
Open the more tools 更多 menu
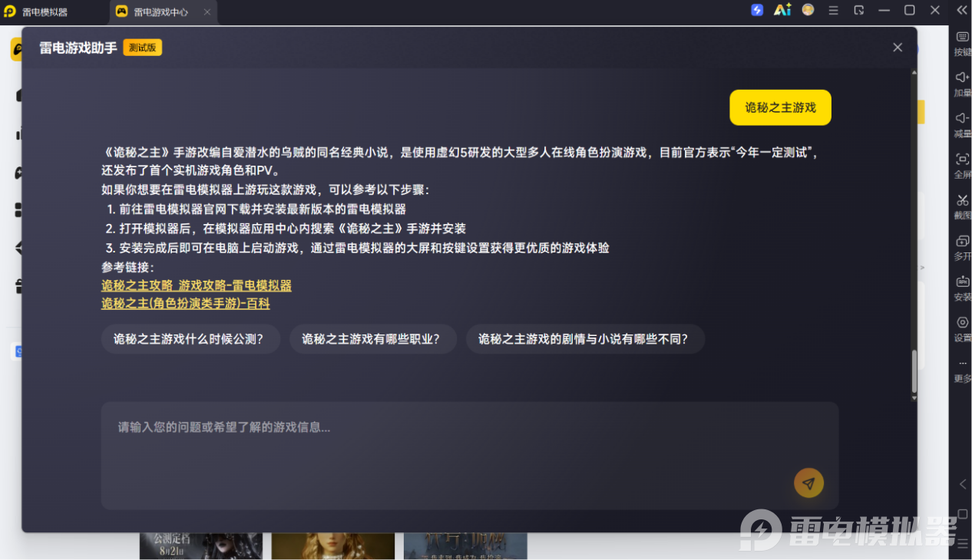(x=962, y=370)
